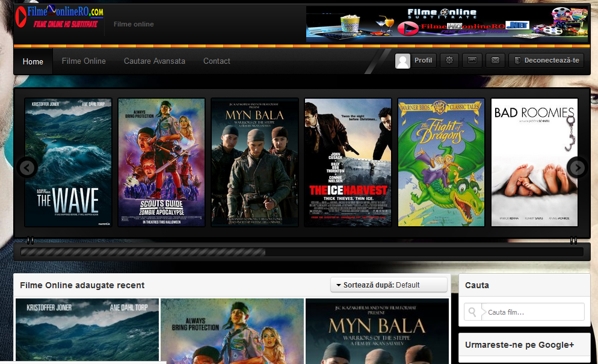Click the previous arrow on the movie carousel

coord(27,167)
